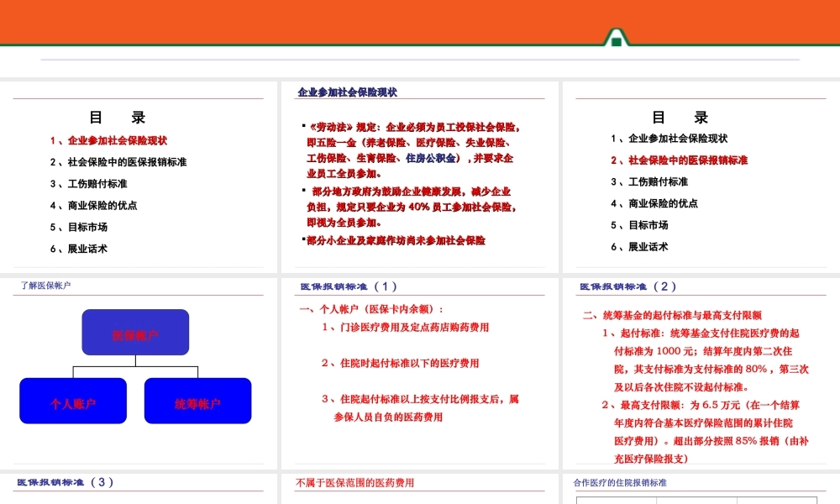Select 3、工伤赔付标准 in the second 目录 slide
Screen dimensions: 840x504
point(649,182)
